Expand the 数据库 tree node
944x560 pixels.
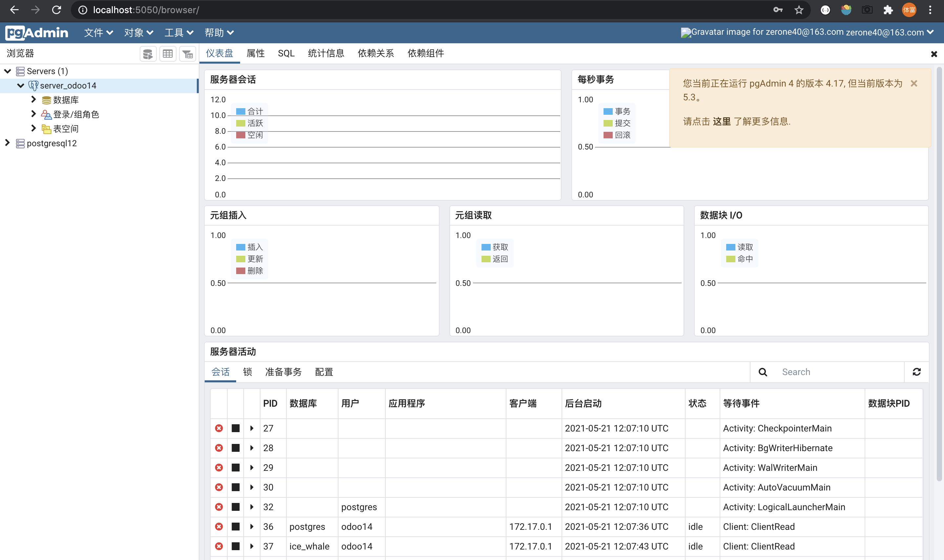pyautogui.click(x=33, y=100)
